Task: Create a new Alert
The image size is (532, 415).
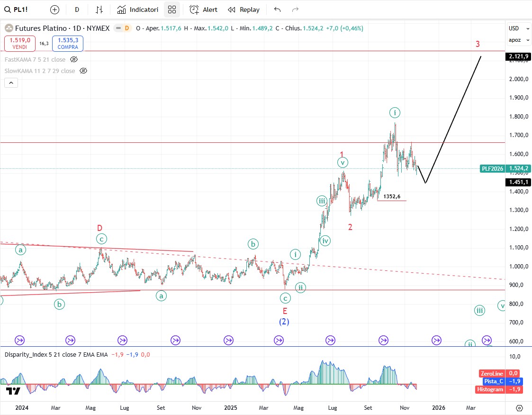Action: click(204, 9)
